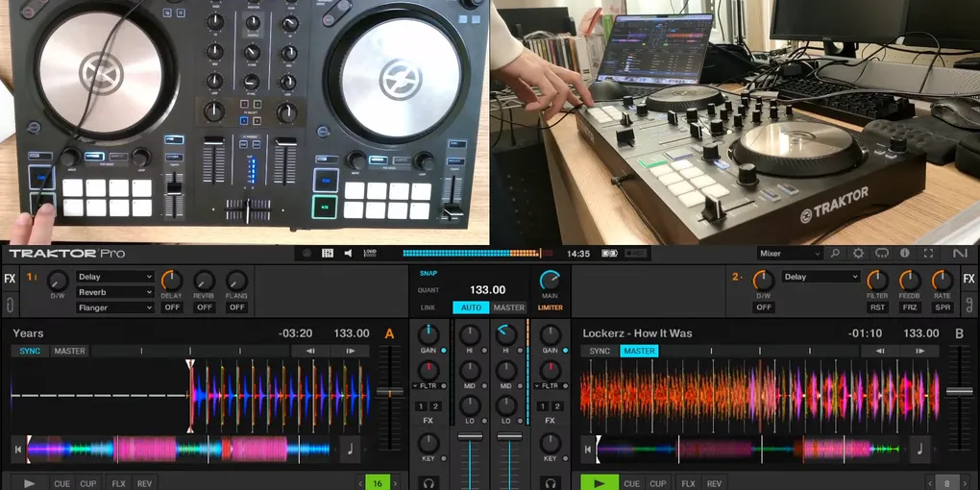Beatjump forward on deck A
The width and height of the screenshot is (980, 490).
click(x=350, y=351)
